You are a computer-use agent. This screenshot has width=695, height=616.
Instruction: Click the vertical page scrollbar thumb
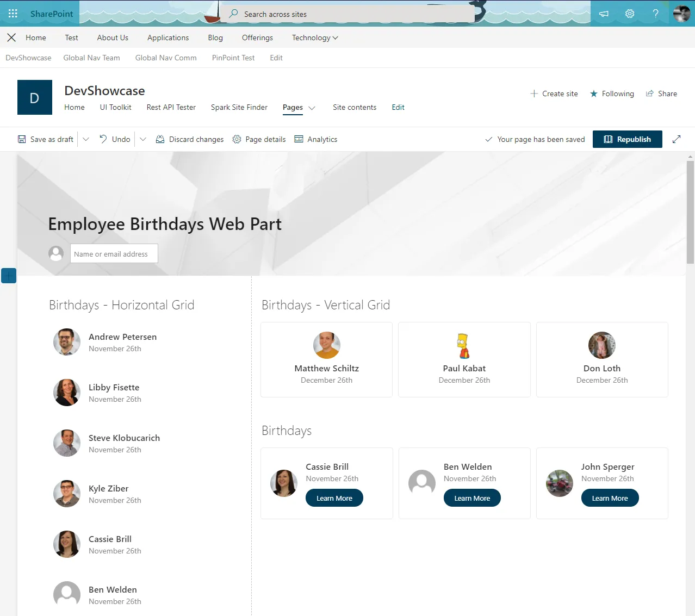click(690, 212)
